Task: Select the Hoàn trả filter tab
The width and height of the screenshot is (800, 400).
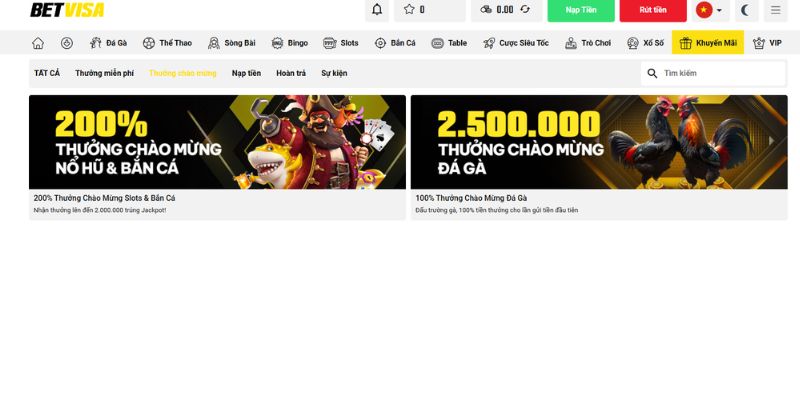Action: (x=291, y=73)
